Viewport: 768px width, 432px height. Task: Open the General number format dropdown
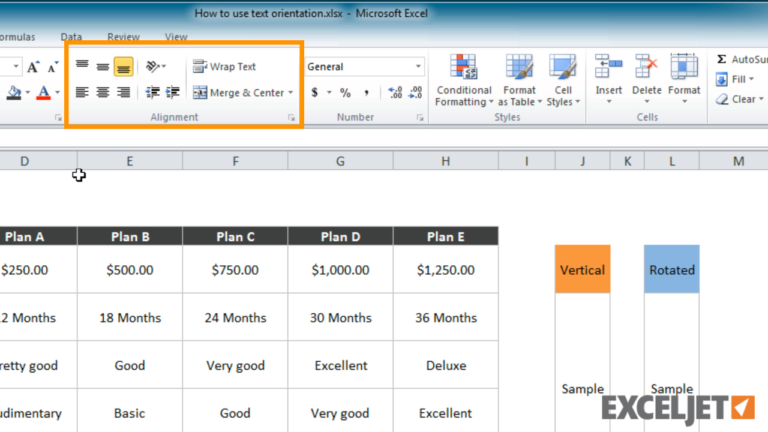[x=364, y=67]
